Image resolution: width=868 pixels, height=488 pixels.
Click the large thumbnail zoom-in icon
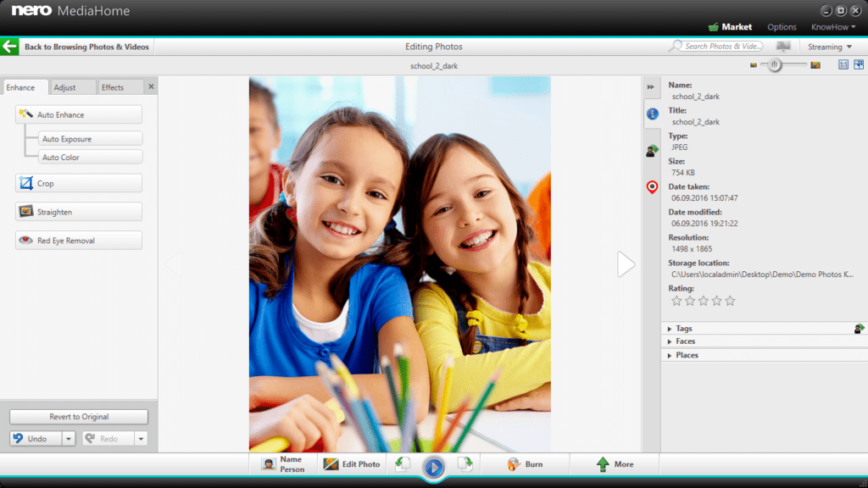tap(815, 65)
